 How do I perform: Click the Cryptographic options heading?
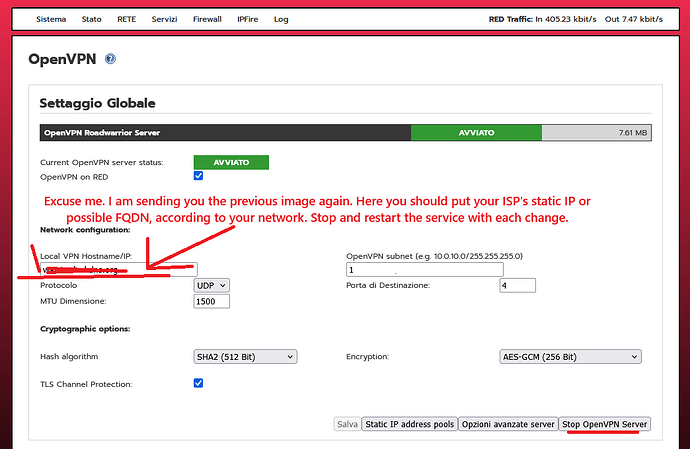tap(85, 329)
